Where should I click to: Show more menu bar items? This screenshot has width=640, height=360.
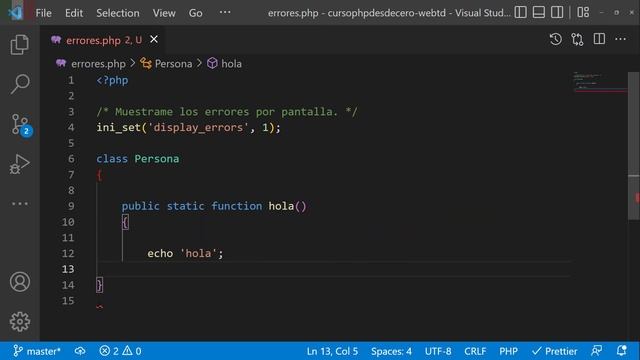click(225, 12)
